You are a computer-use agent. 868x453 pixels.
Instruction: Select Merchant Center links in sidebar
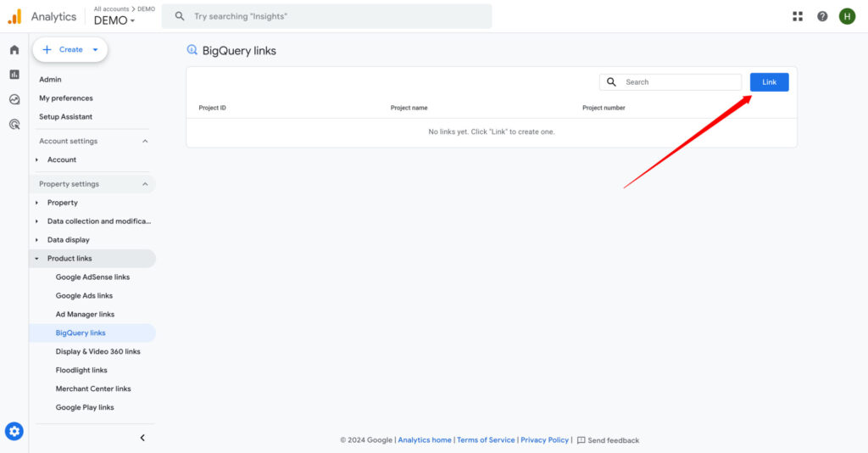click(x=93, y=389)
